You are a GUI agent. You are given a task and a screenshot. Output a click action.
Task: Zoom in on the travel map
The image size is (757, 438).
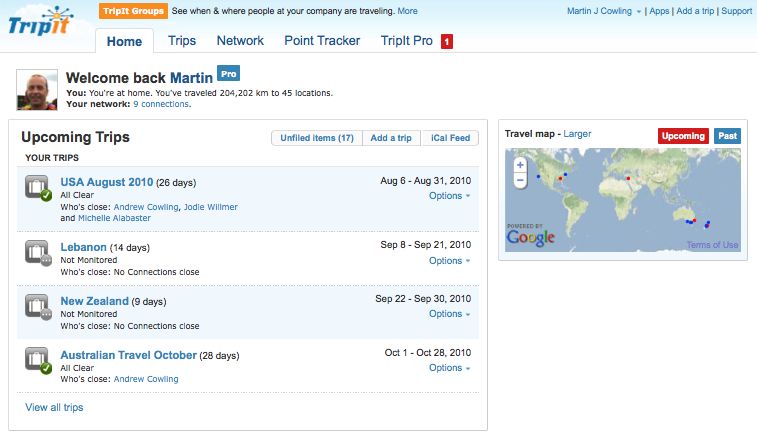(520, 165)
